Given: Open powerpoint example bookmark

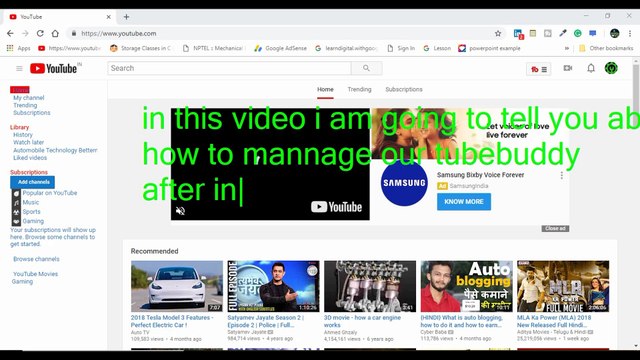Looking at the screenshot, I should (489, 48).
